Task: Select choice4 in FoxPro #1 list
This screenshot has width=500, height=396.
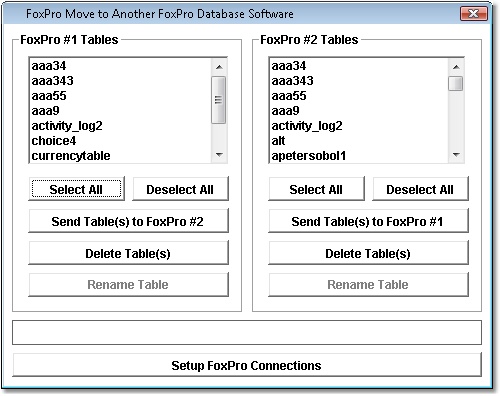Action: coord(121,141)
